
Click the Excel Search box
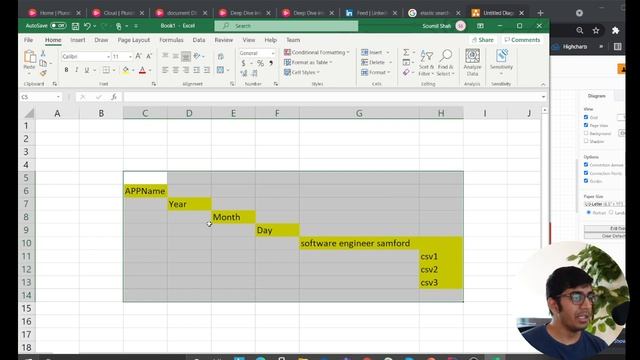click(286, 26)
